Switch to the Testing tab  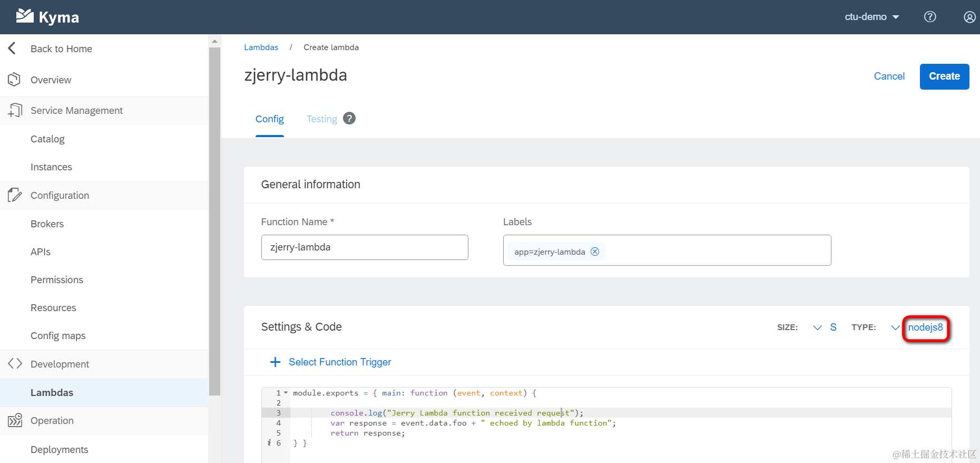[x=321, y=119]
